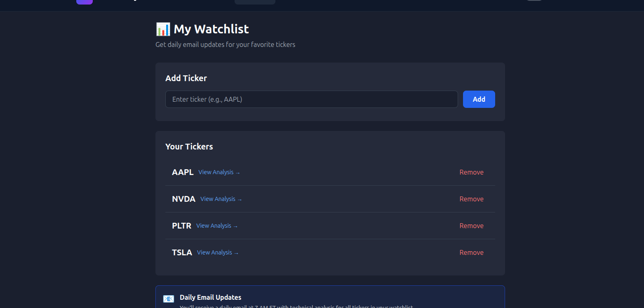
Task: Click the purple app logo in the top navbar
Action: coord(84,2)
